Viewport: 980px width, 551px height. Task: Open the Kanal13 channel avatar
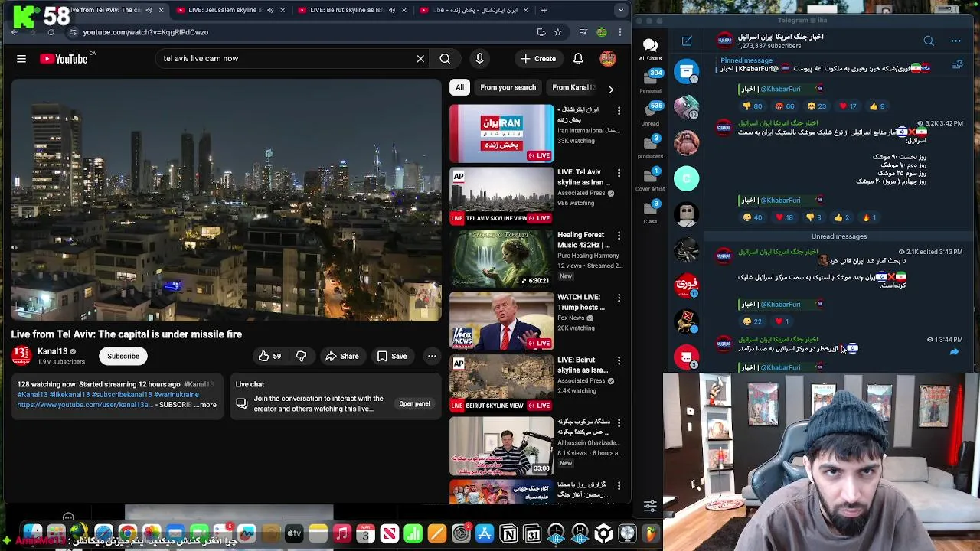(x=21, y=356)
